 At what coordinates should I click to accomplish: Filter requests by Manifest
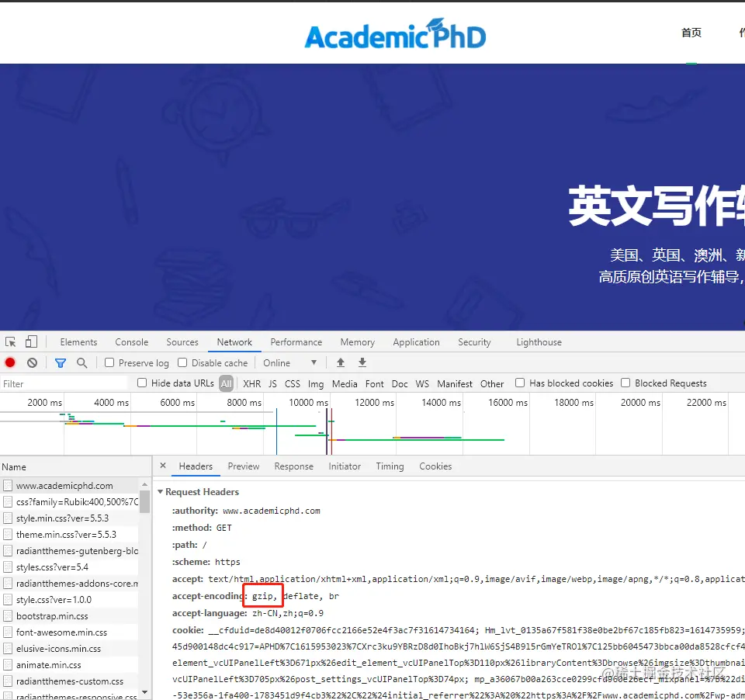point(455,383)
